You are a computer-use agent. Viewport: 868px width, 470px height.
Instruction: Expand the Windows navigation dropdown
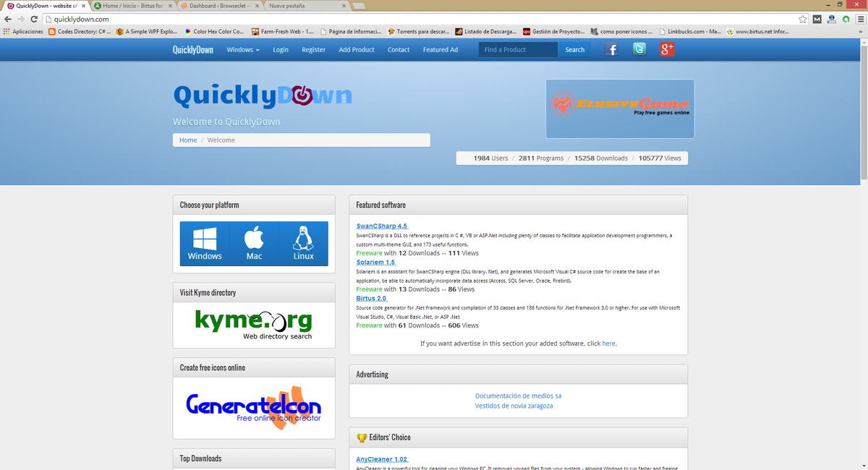pos(243,49)
